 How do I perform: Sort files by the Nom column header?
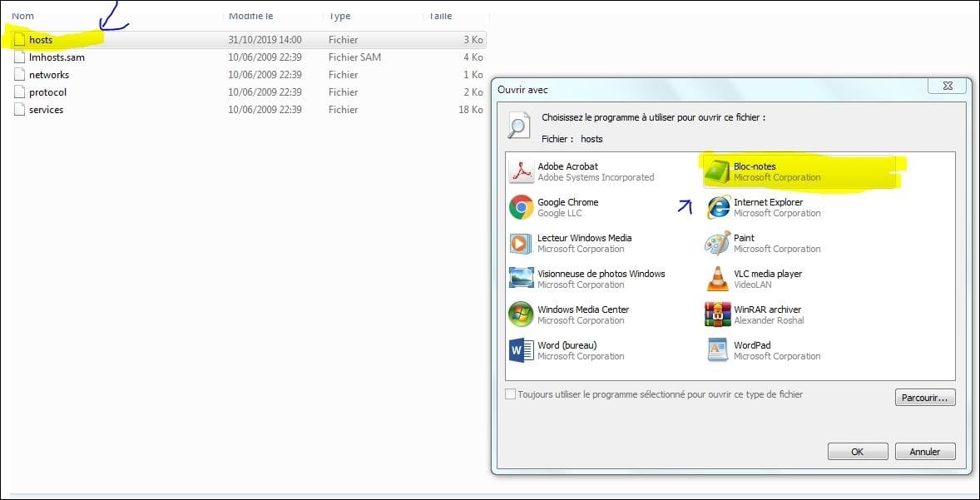pos(23,16)
